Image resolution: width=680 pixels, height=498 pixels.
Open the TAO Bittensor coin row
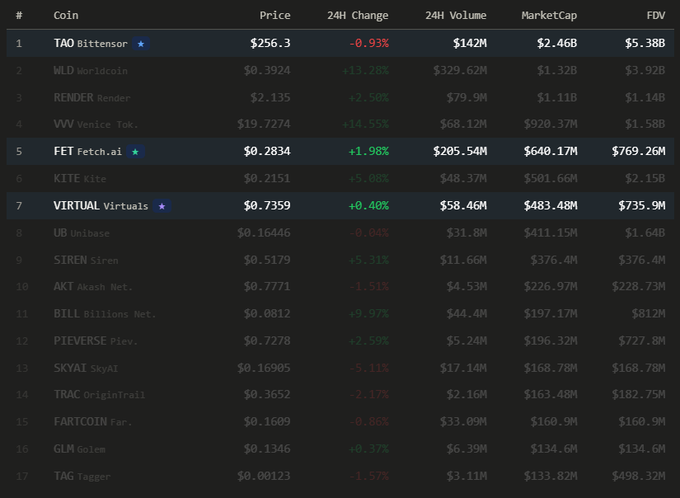click(340, 43)
